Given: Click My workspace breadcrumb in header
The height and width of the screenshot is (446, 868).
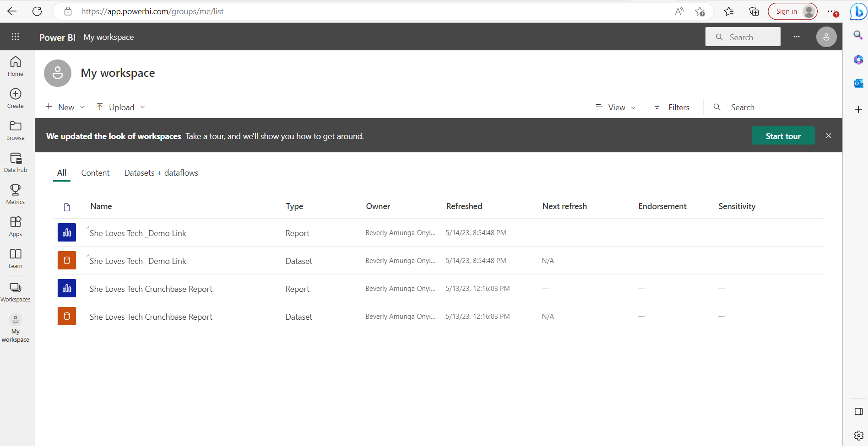Looking at the screenshot, I should point(108,37).
